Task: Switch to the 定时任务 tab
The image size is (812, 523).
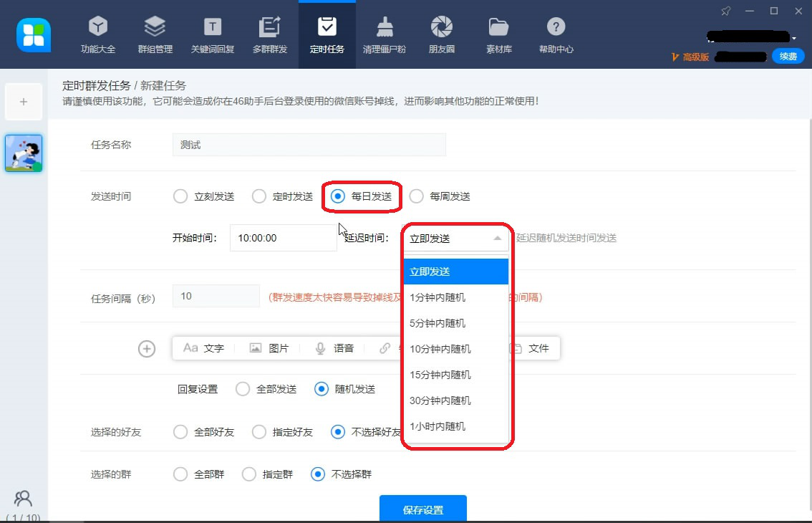Action: point(327,34)
